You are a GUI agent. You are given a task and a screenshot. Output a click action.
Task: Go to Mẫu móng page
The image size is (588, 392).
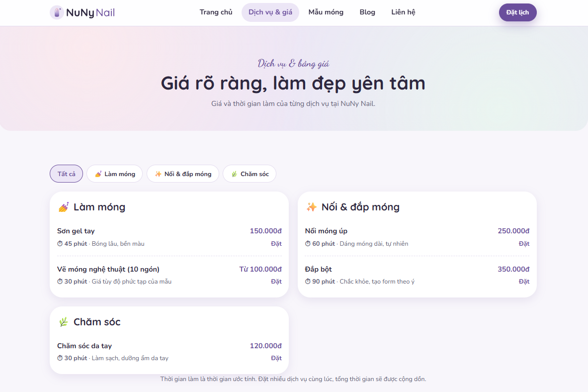tap(326, 12)
